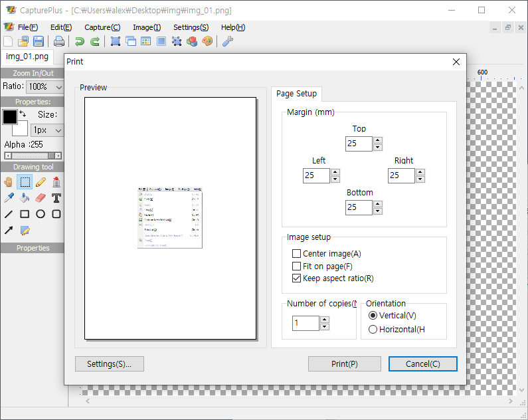This screenshot has width=528, height=420.
Task: Enable the Center image checkbox
Action: click(x=297, y=254)
